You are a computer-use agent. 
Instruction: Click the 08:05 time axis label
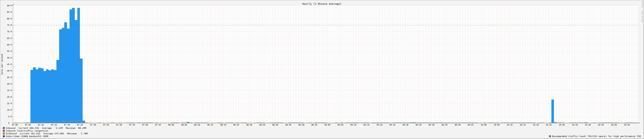point(184,125)
